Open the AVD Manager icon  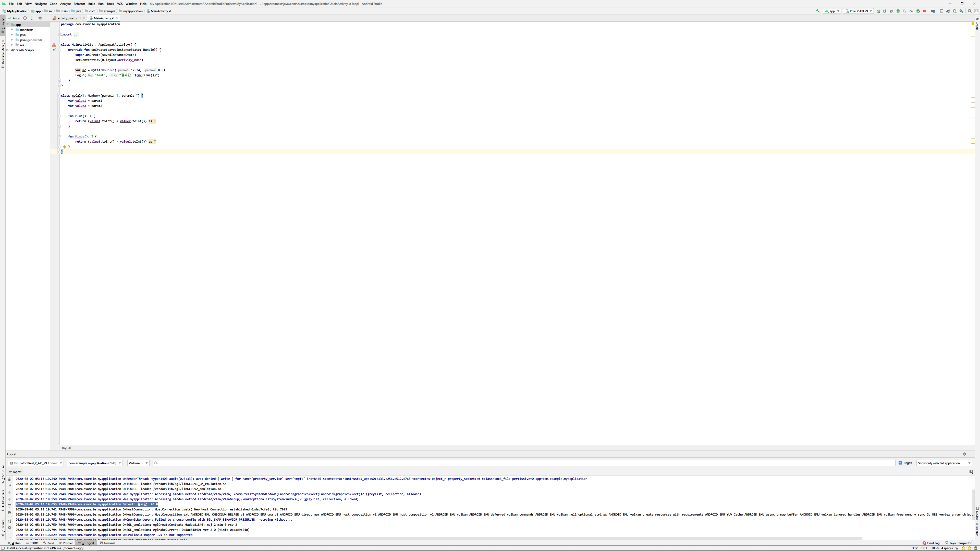(x=954, y=11)
